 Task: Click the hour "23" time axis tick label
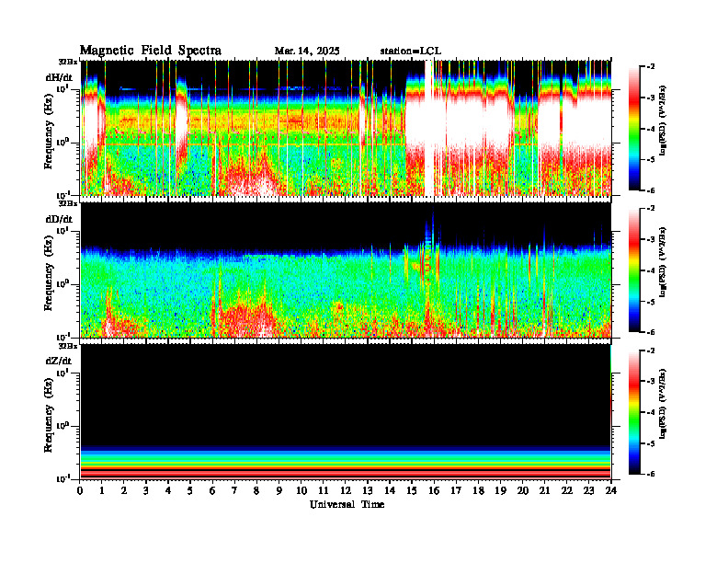point(589,491)
